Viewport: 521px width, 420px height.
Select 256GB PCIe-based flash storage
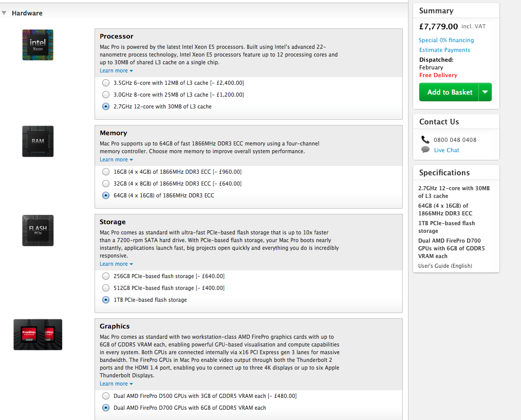pos(106,277)
